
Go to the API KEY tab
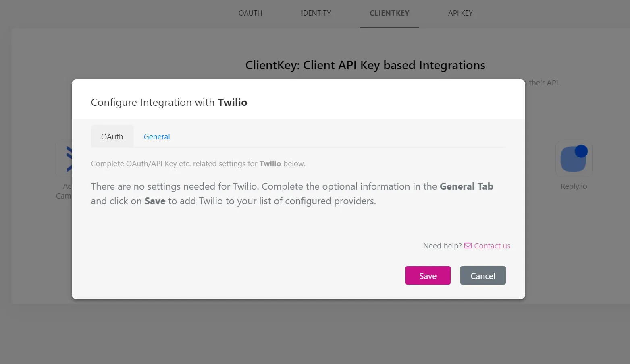tap(460, 13)
